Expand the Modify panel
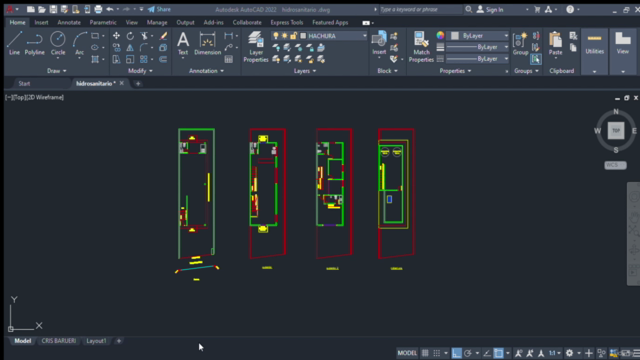 [x=140, y=71]
